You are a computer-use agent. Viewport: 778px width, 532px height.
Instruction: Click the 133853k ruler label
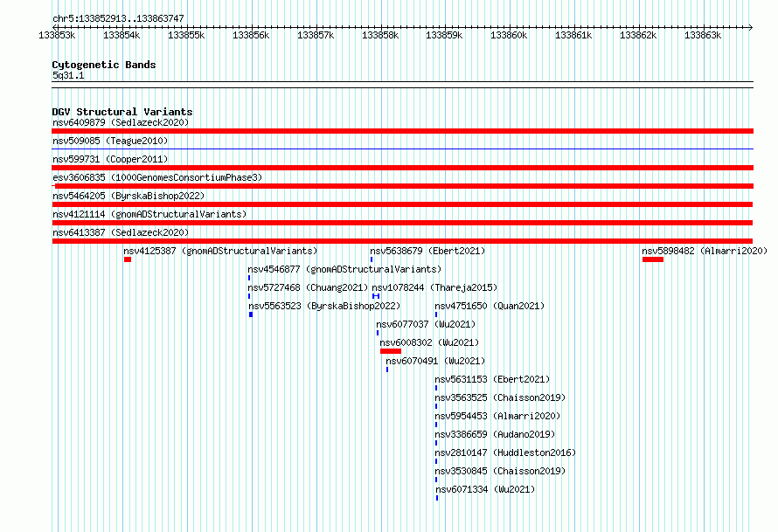tap(57, 35)
